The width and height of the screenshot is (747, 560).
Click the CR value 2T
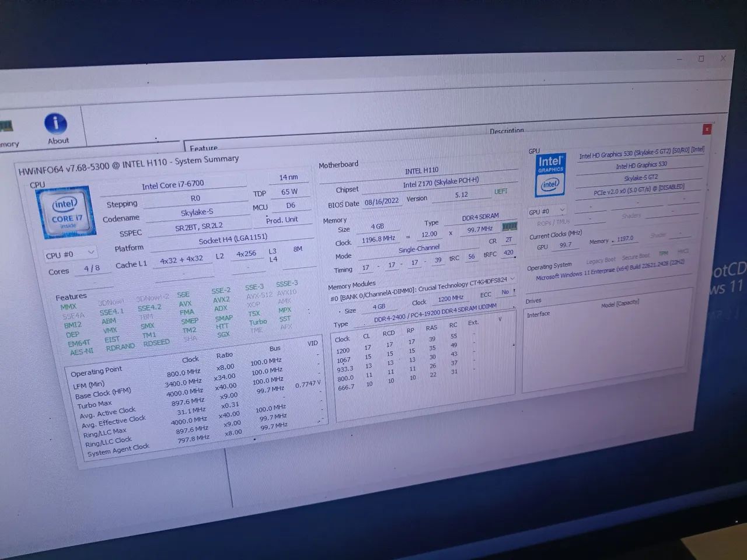(509, 240)
